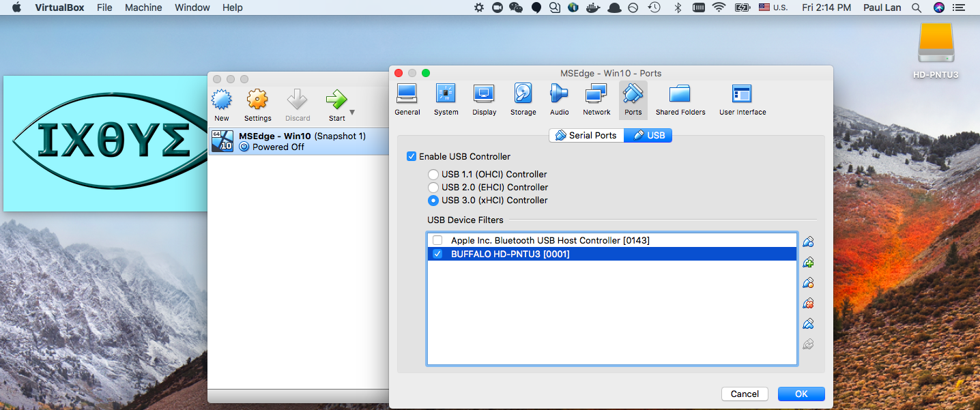Viewport: 980px width, 410px height.
Task: Open the Paul Lan user menu
Action: [882, 8]
